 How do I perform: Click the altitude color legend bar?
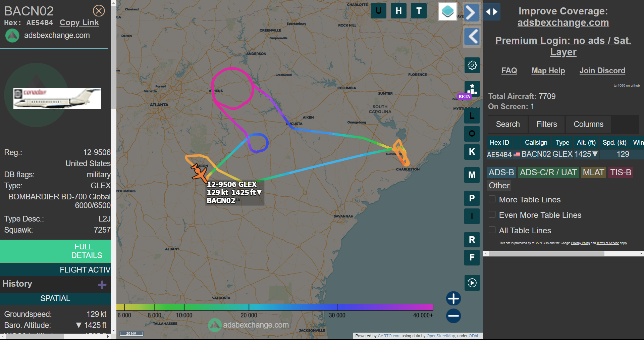click(x=275, y=307)
